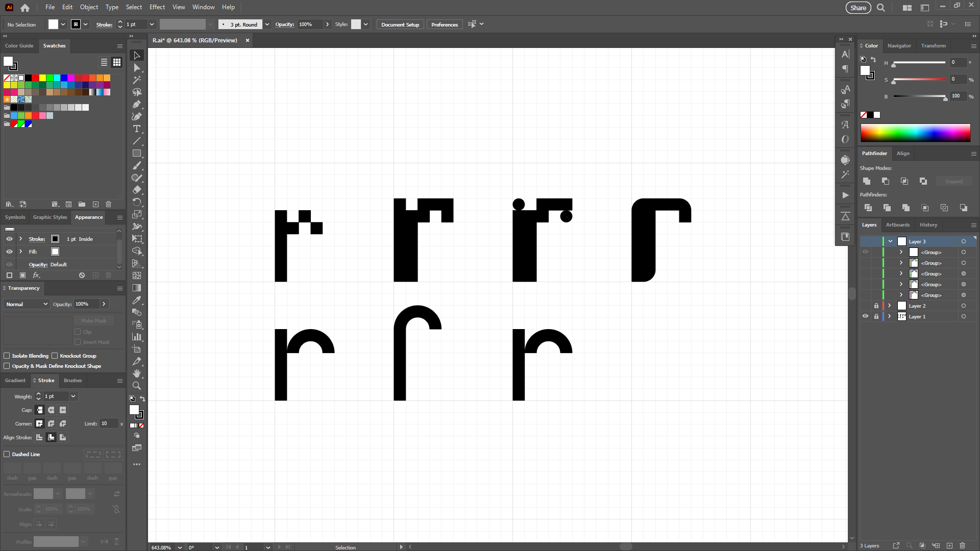Select the Hand tool
Image resolution: width=980 pixels, height=551 pixels.
[x=136, y=372]
